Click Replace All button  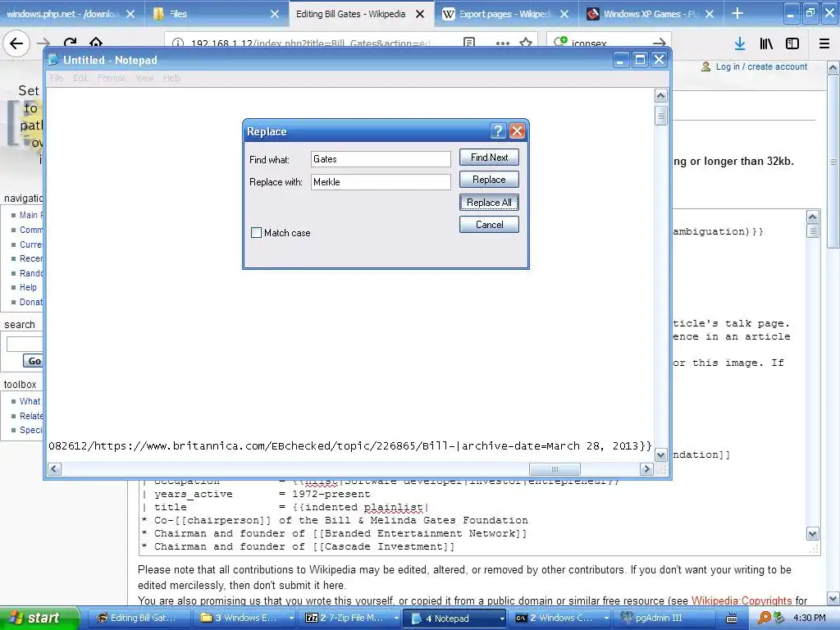489,203
